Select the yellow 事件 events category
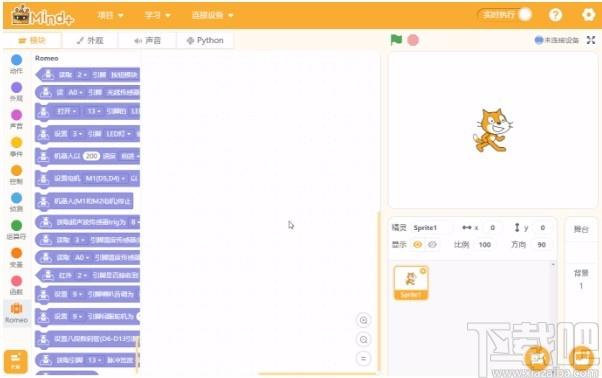 tap(16, 147)
